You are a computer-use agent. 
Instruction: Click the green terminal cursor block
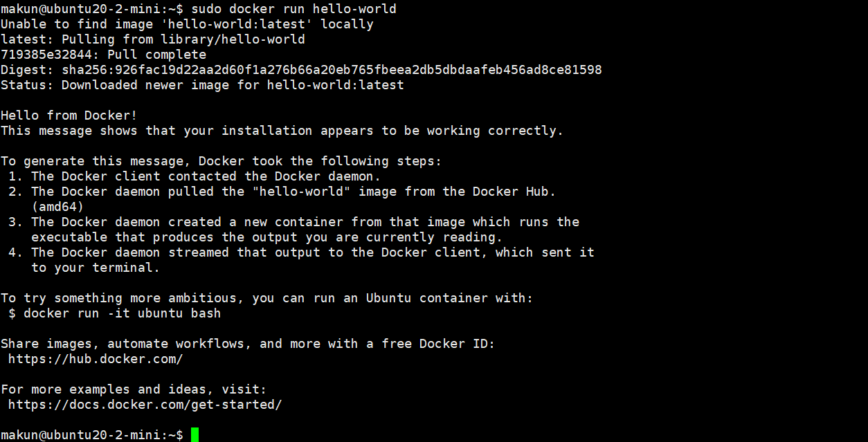pos(195,434)
